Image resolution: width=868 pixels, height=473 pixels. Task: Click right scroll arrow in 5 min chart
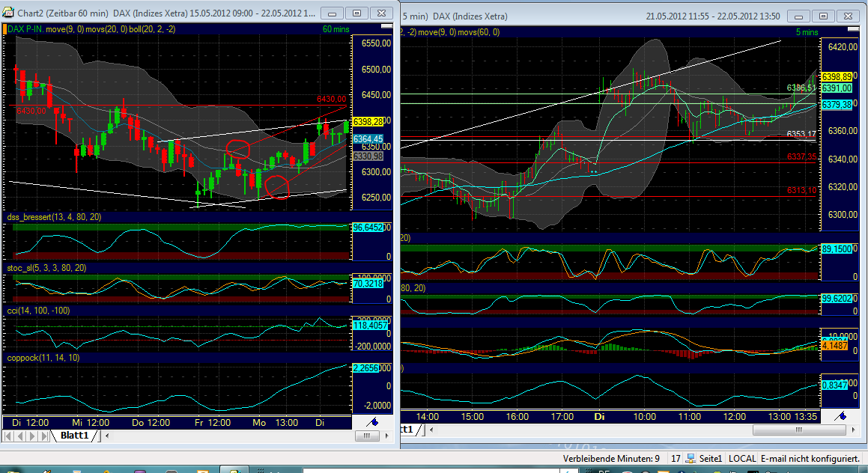(853, 430)
